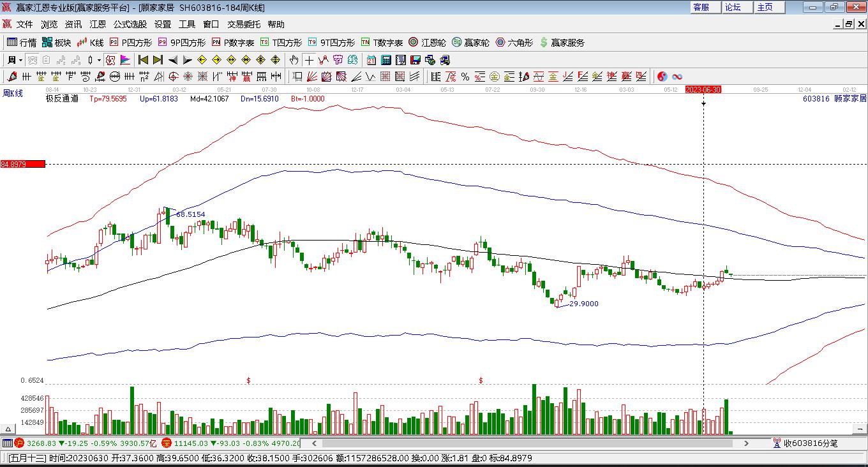Open the 资讯 menu
Image resolution: width=868 pixels, height=467 pixels.
73,24
